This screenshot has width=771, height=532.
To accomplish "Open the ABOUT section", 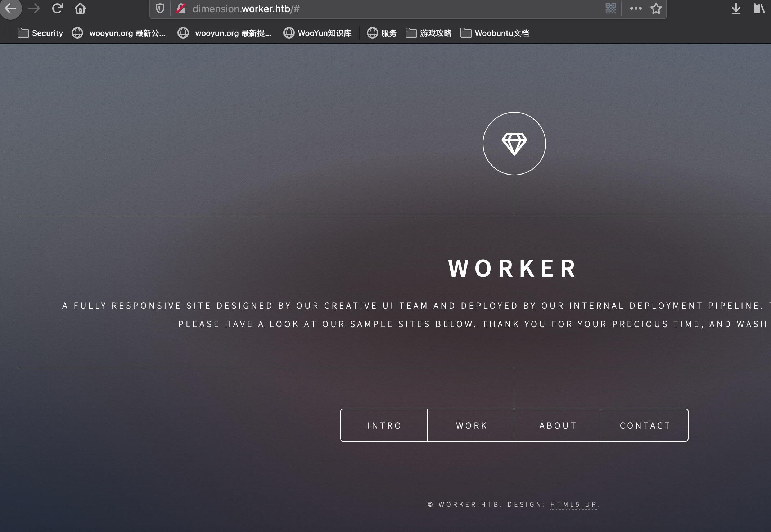I will pyautogui.click(x=558, y=425).
